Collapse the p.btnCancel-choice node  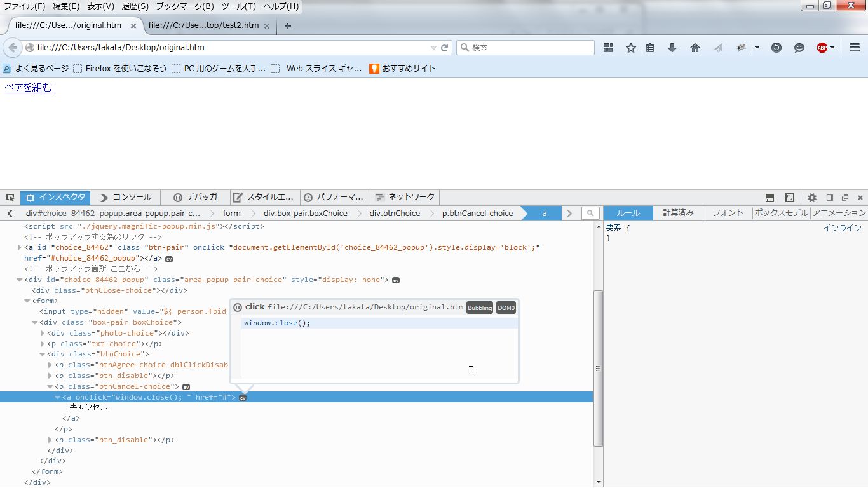(50, 387)
